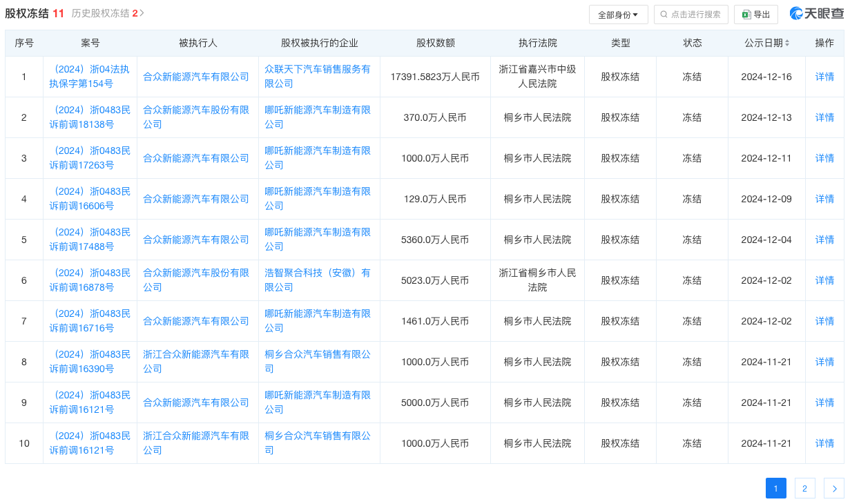
Task: Click date 2024-12-09
Action: click(766, 199)
